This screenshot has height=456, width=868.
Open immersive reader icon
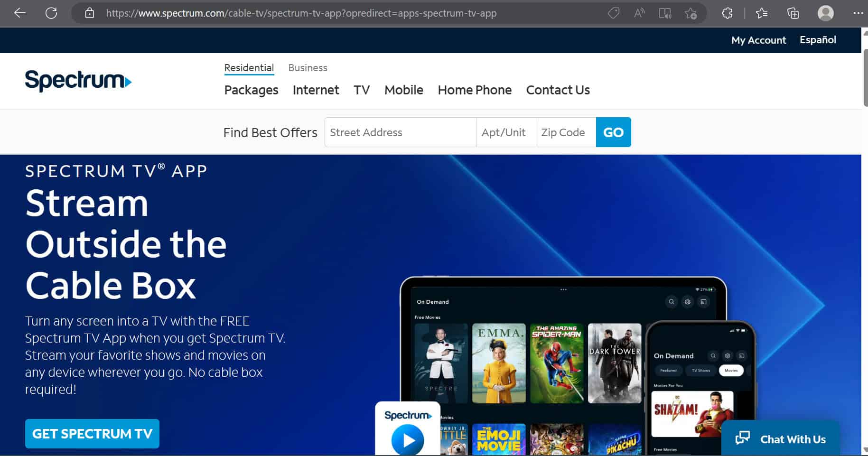tap(665, 13)
